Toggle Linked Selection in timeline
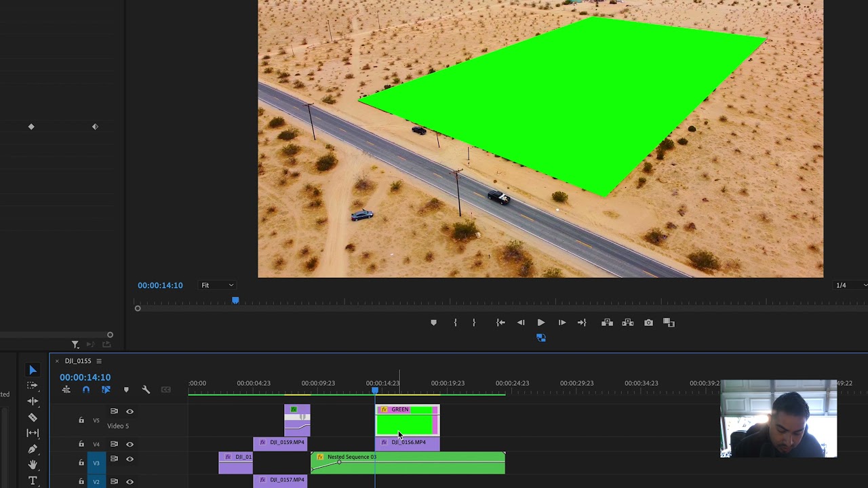 click(106, 390)
